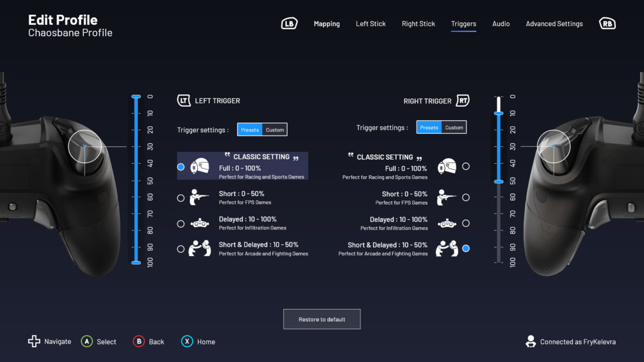Select left trigger Classic Full 0-100% radio
The height and width of the screenshot is (362, 644).
click(x=181, y=167)
